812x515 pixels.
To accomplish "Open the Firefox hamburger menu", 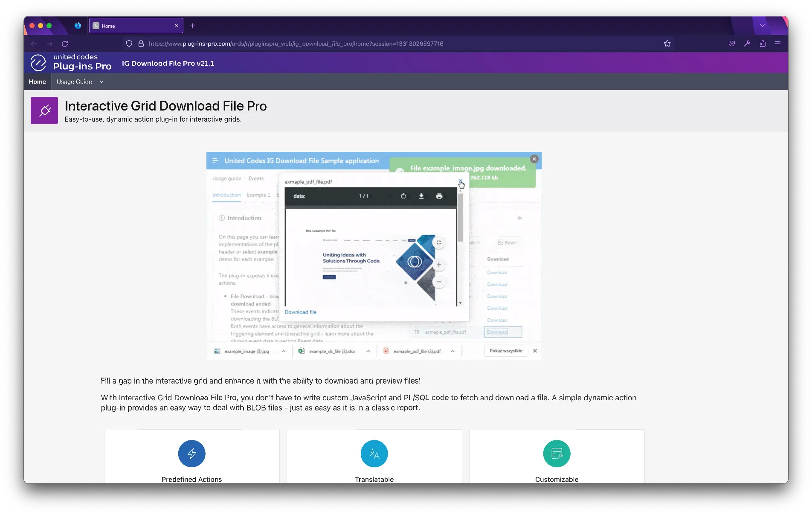I will (x=778, y=44).
